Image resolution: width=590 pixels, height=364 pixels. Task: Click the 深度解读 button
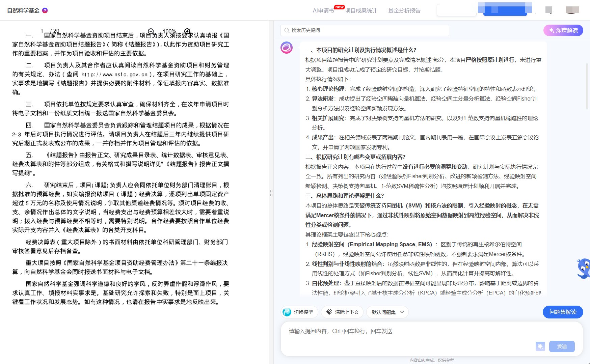coord(563,30)
